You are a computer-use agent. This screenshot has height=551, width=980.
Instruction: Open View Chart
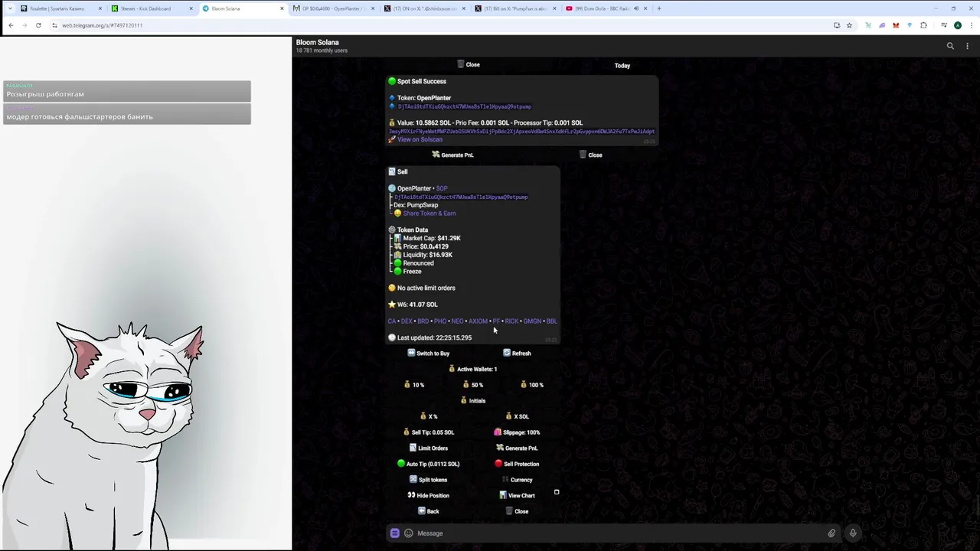point(517,496)
